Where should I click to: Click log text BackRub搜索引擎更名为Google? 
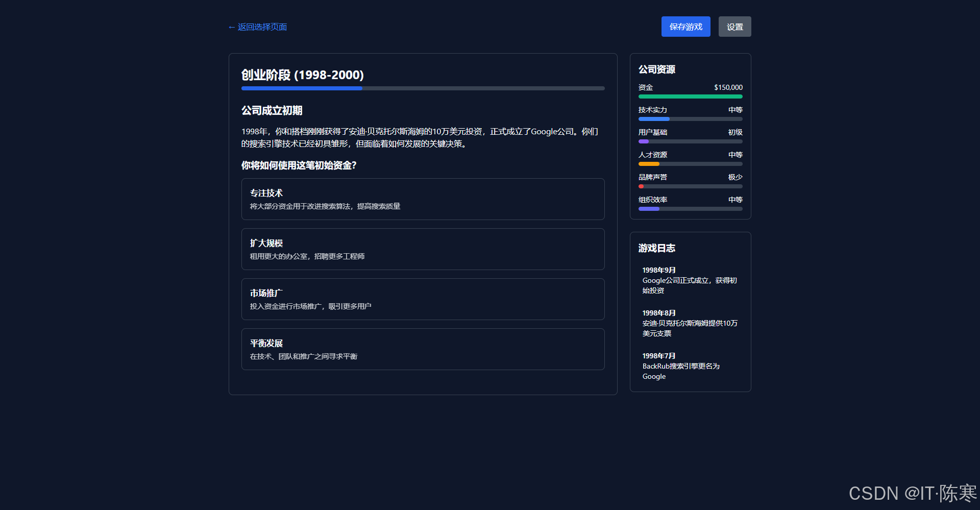tap(681, 371)
